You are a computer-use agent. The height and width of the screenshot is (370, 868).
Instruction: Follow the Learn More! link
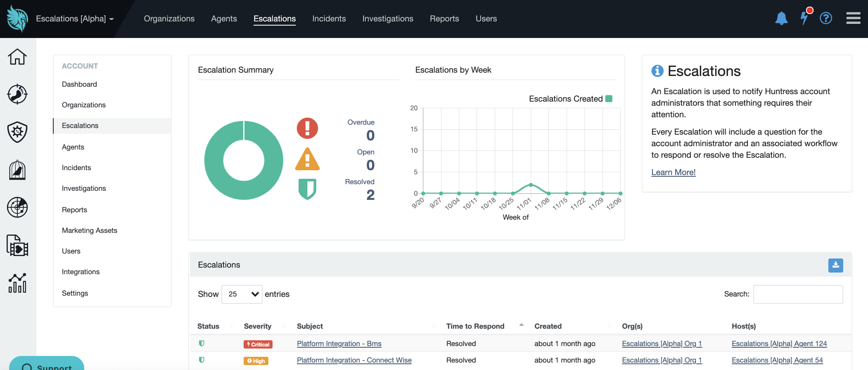674,172
